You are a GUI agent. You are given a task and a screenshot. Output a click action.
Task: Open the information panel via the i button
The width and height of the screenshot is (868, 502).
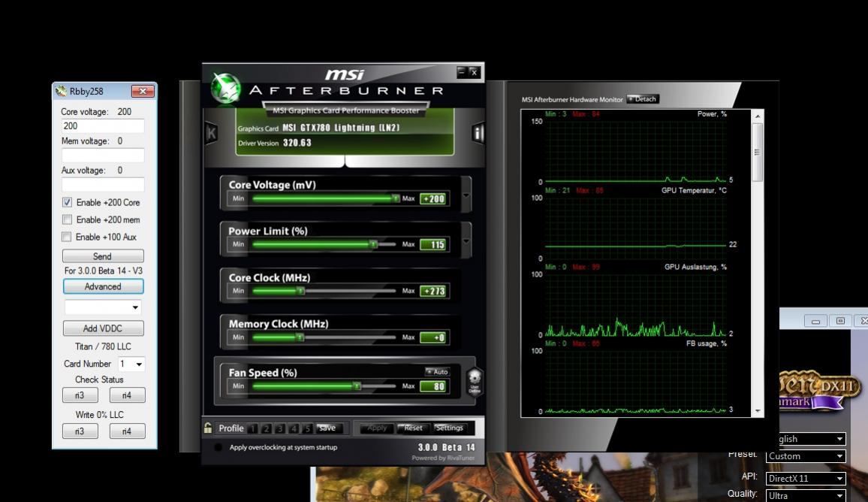point(478,133)
